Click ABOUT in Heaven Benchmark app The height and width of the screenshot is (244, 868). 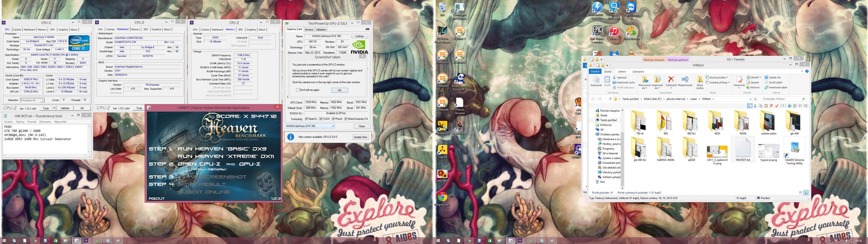157,199
